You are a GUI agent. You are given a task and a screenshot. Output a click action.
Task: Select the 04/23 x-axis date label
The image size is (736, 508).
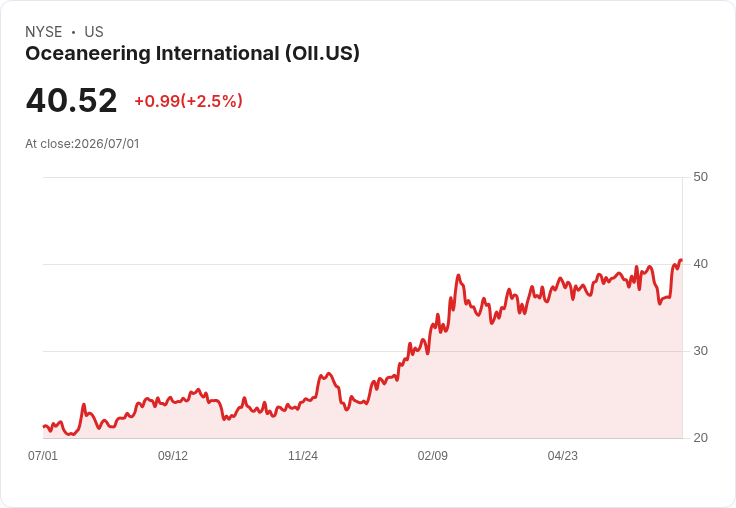(562, 455)
